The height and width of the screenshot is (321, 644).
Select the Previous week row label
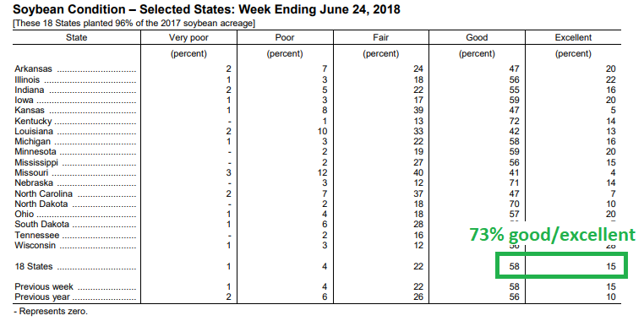44,286
